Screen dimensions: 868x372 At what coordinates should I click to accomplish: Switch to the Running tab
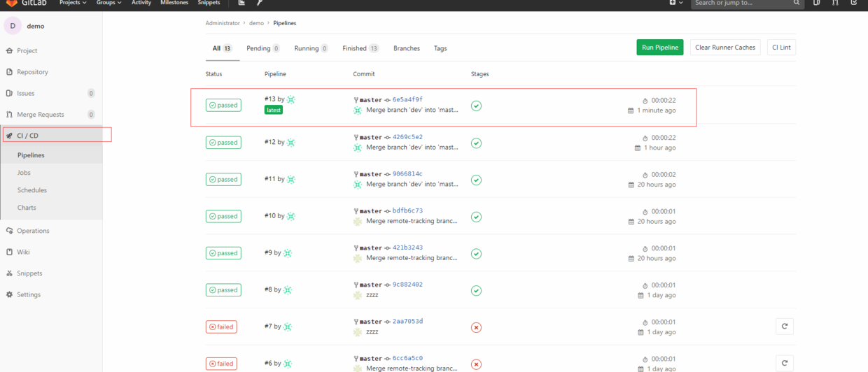pyautogui.click(x=311, y=48)
